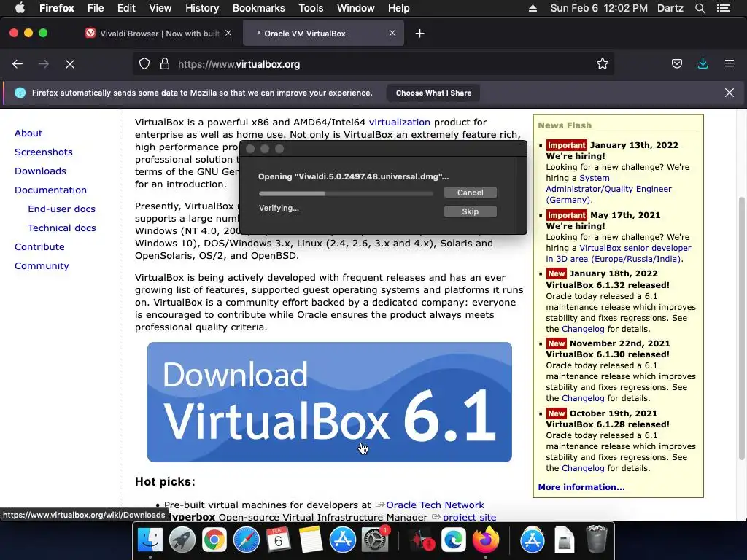
Task: Launch Safari from the Dock
Action: 247,540
